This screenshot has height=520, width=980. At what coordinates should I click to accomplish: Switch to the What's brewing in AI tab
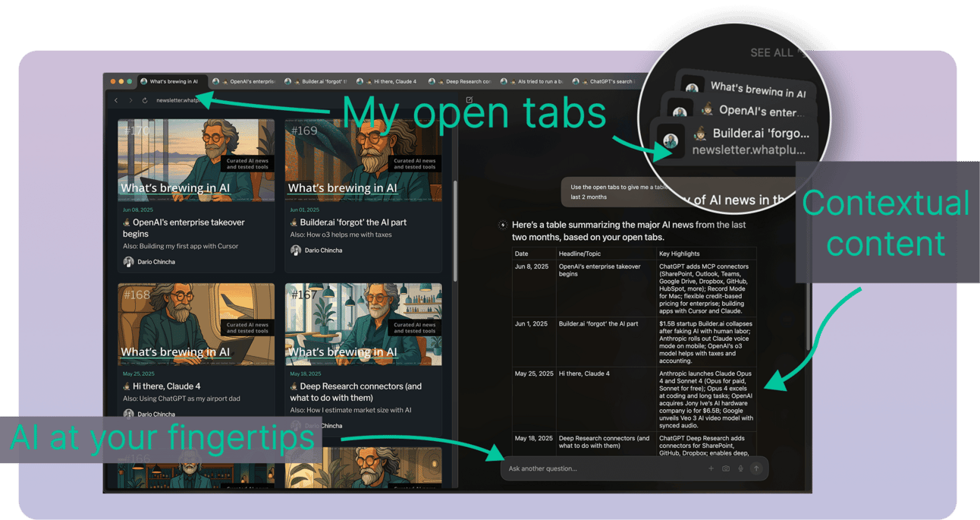tap(174, 81)
